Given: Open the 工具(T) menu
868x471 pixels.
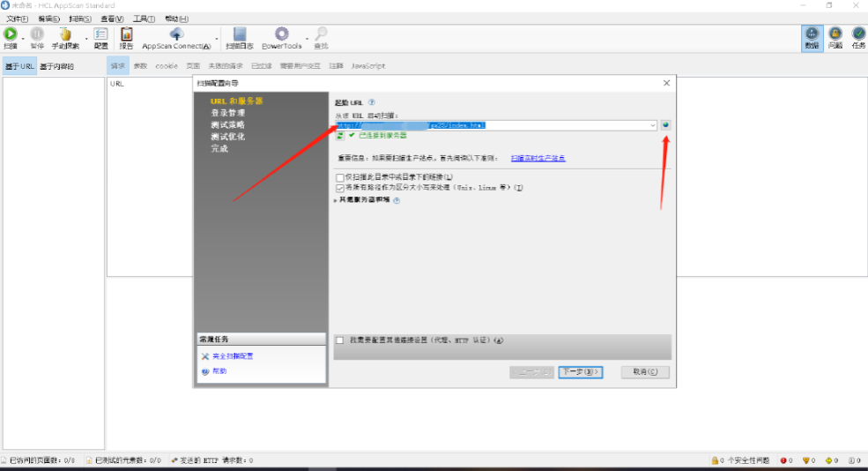Looking at the screenshot, I should click(144, 19).
